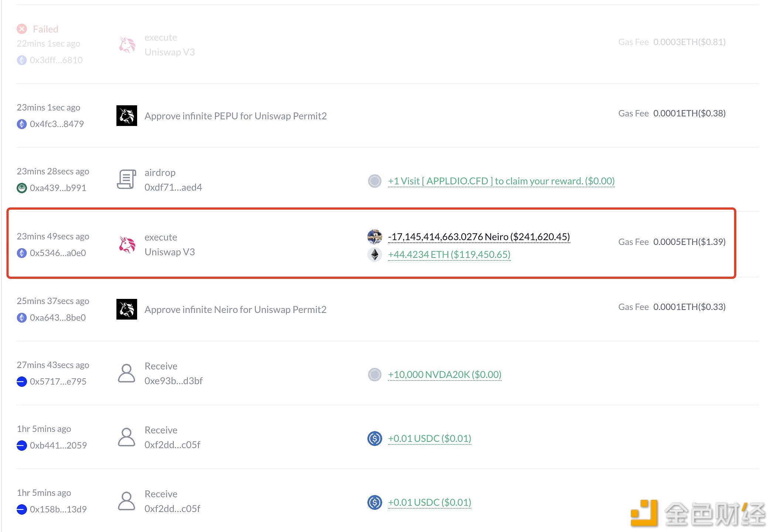Screen dimensions: 771x532
Task: Click the ETH diamond icon beside +44.4234 ETH
Action: coord(375,255)
